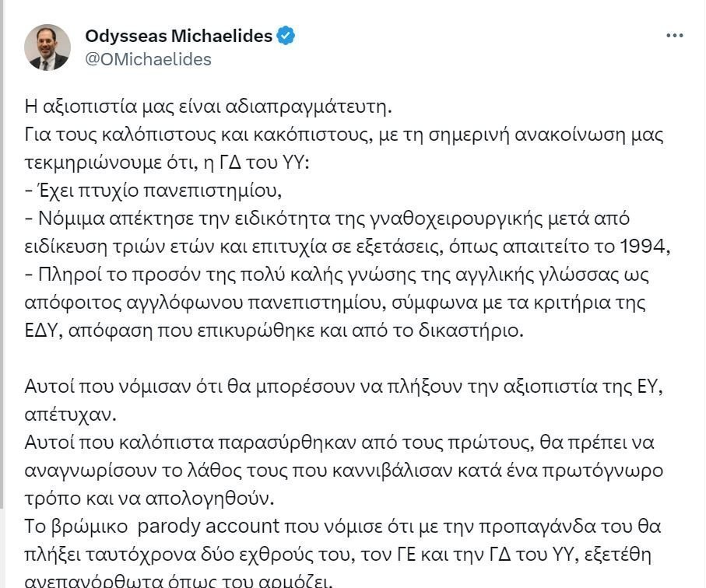Screen dimensions: 706x588
Task: Click the blue verified badge icon
Action: pyautogui.click(x=286, y=36)
